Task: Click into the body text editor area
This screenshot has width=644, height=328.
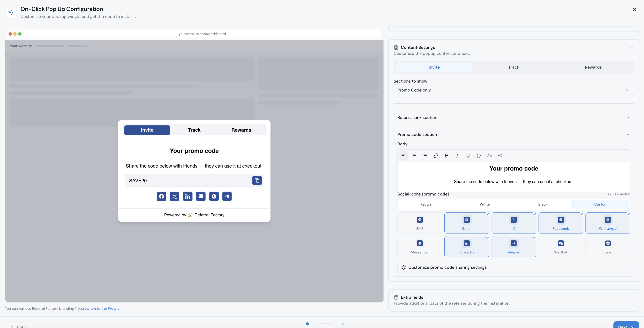Action: point(514,176)
